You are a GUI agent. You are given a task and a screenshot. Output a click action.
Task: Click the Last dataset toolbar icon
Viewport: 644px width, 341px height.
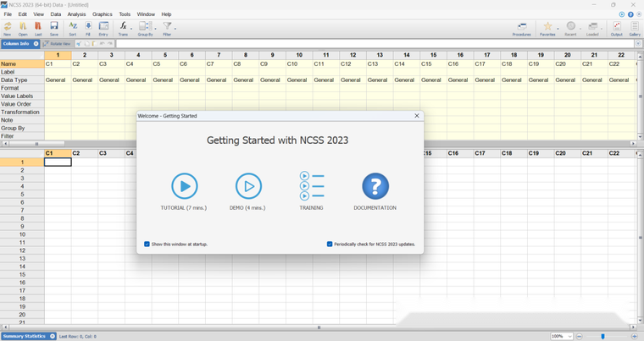click(38, 27)
